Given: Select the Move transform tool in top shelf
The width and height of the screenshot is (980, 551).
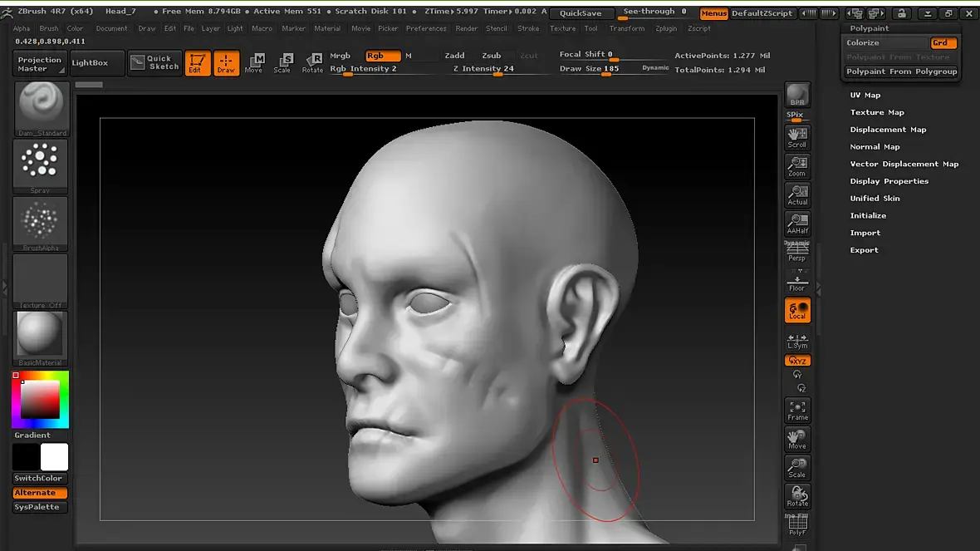Looking at the screenshot, I should [x=254, y=63].
